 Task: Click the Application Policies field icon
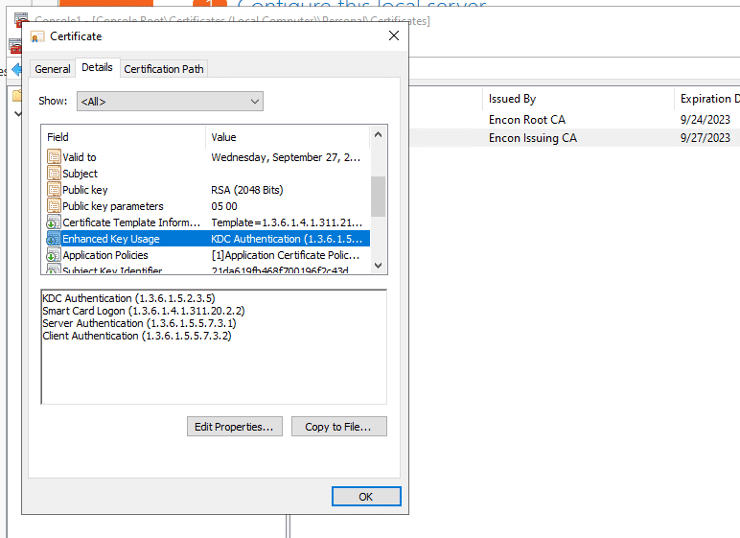[x=54, y=255]
